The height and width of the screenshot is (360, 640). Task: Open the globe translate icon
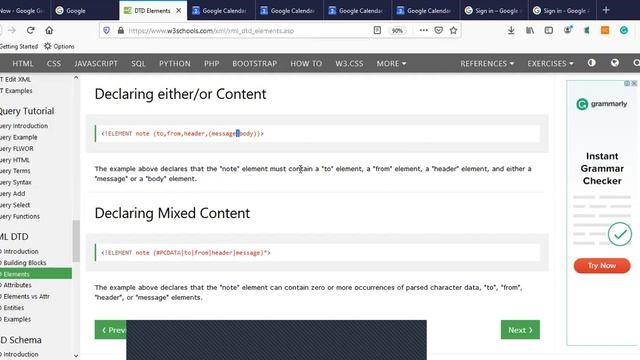[615, 63]
